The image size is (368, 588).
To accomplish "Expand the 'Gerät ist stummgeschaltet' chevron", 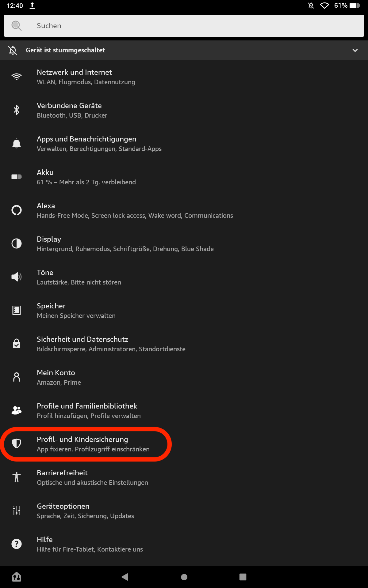I will coord(355,50).
